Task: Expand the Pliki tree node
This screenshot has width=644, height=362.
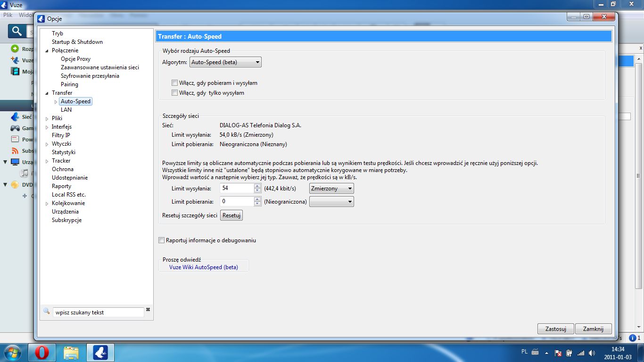Action: (47, 118)
